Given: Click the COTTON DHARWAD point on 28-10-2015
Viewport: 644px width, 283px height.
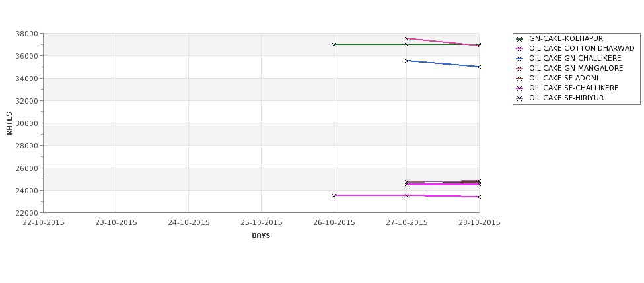Looking at the screenshot, I should point(479,197).
